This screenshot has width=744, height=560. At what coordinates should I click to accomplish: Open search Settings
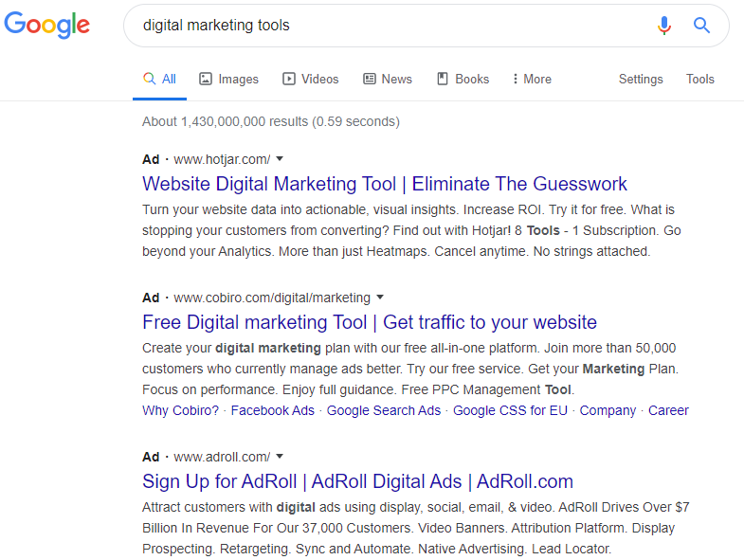pyautogui.click(x=641, y=80)
